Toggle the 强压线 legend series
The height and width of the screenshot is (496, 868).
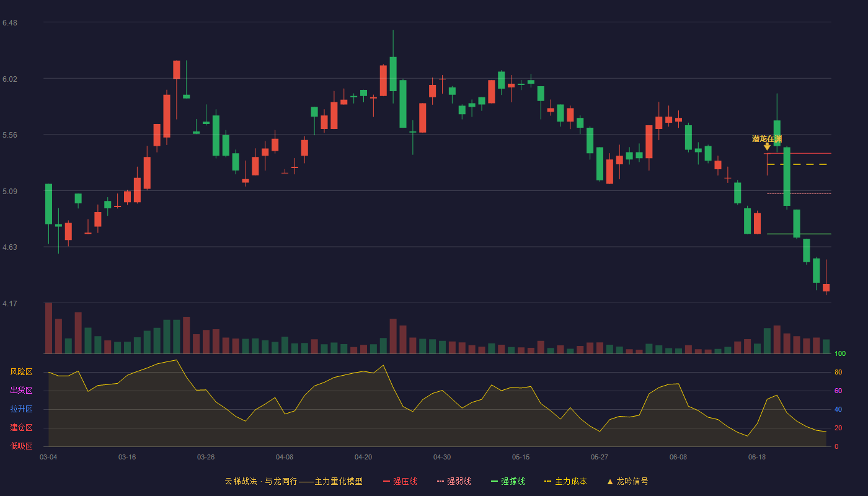400,481
